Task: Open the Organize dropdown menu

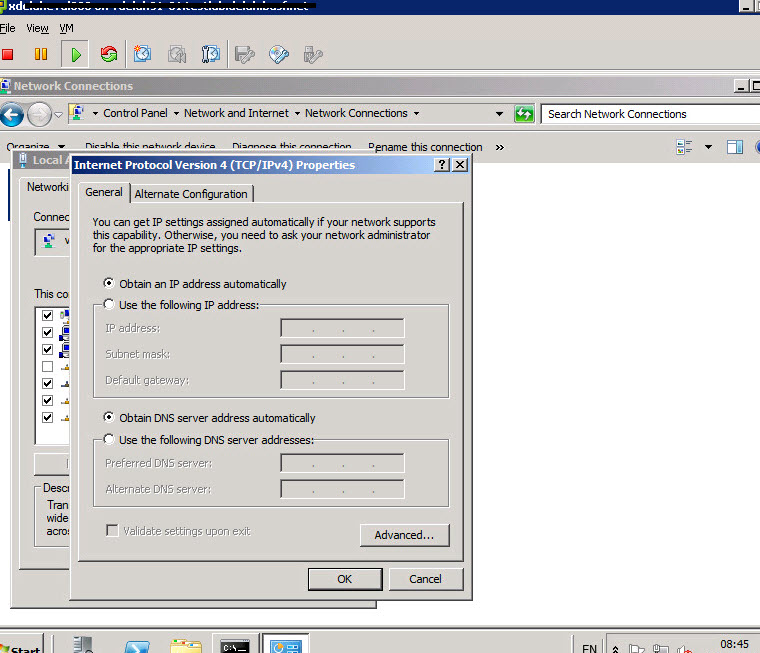Action: (x=35, y=146)
